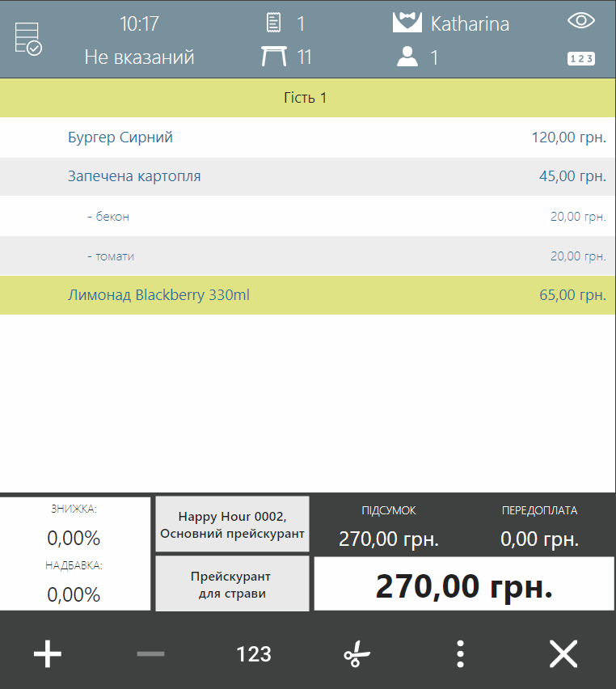Close the order with X button

pos(563,653)
